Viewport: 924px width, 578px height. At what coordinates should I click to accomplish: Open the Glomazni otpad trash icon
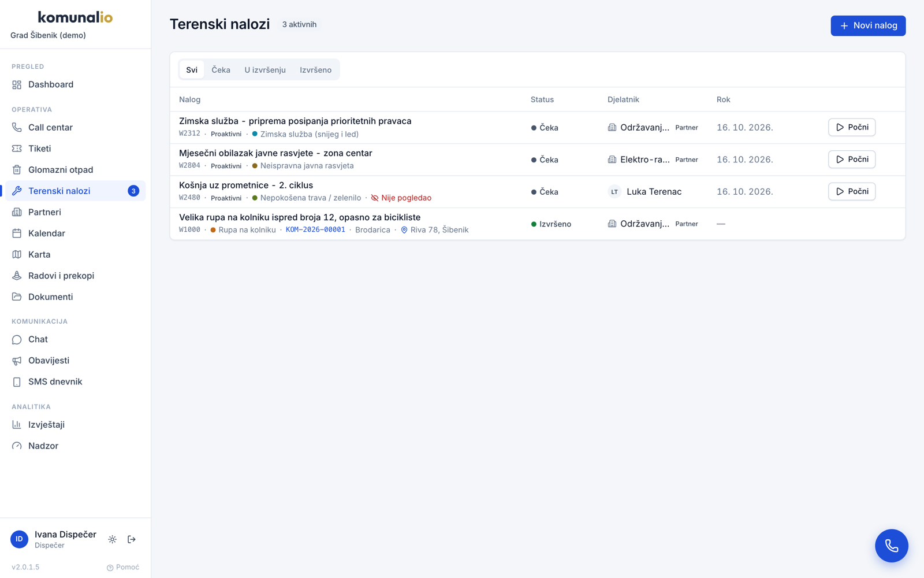(x=17, y=170)
